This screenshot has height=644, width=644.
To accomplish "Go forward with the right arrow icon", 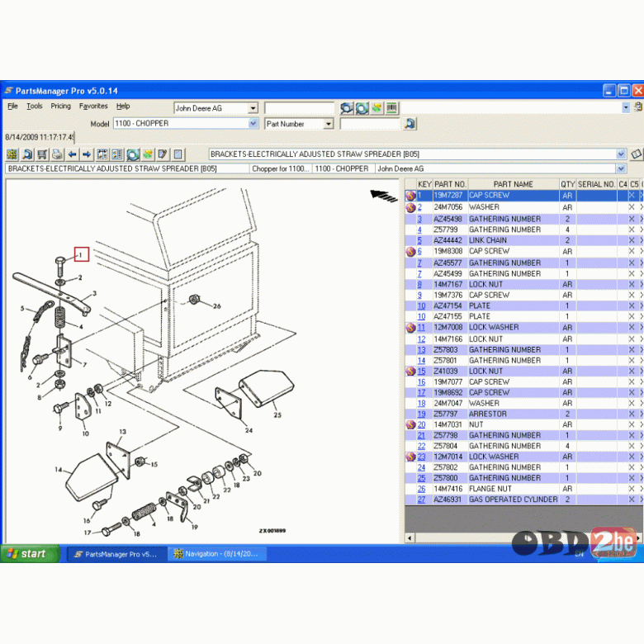I will pos(87,154).
